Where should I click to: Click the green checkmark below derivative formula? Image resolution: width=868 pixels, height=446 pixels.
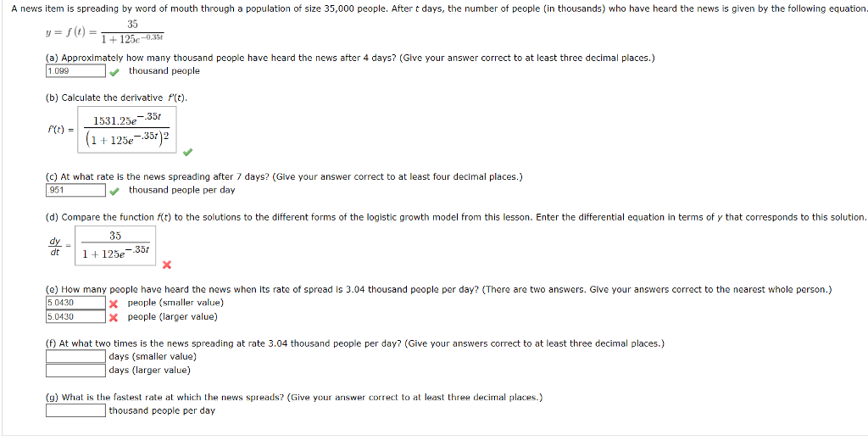coord(188,152)
